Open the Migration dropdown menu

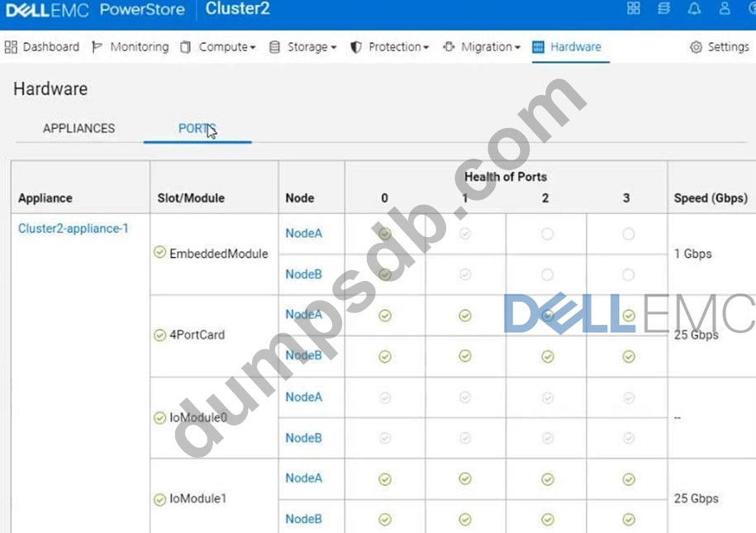[483, 47]
